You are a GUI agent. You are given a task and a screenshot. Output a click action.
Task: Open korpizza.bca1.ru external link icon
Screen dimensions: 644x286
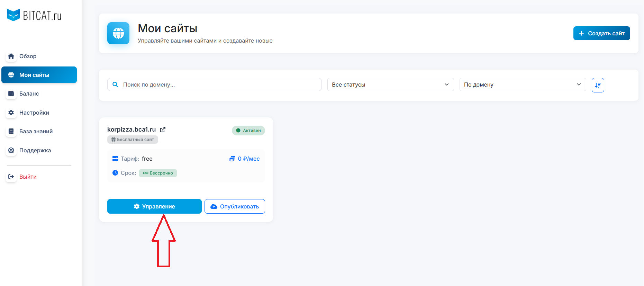coord(163,129)
